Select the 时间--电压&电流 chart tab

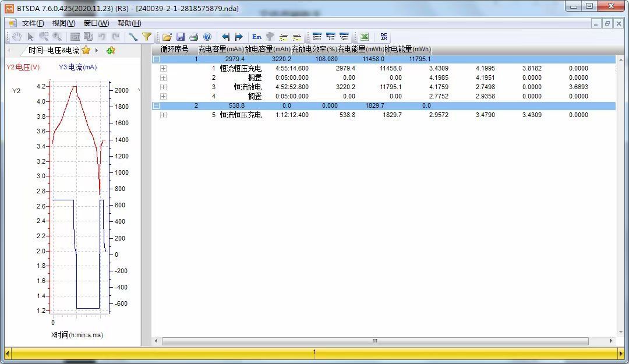54,51
